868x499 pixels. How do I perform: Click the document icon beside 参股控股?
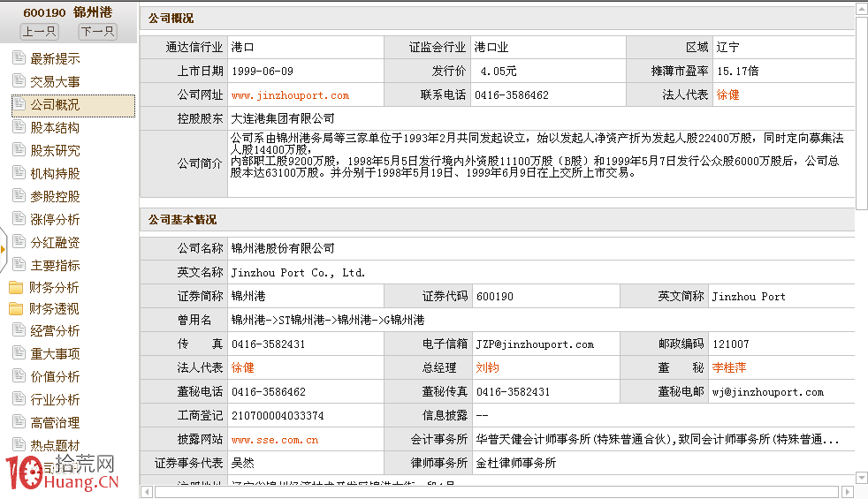point(19,195)
